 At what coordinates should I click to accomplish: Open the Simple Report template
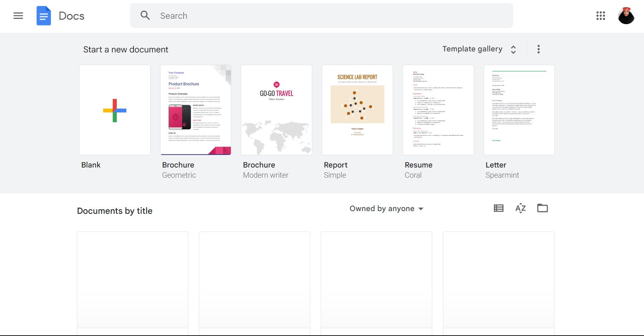point(357,110)
